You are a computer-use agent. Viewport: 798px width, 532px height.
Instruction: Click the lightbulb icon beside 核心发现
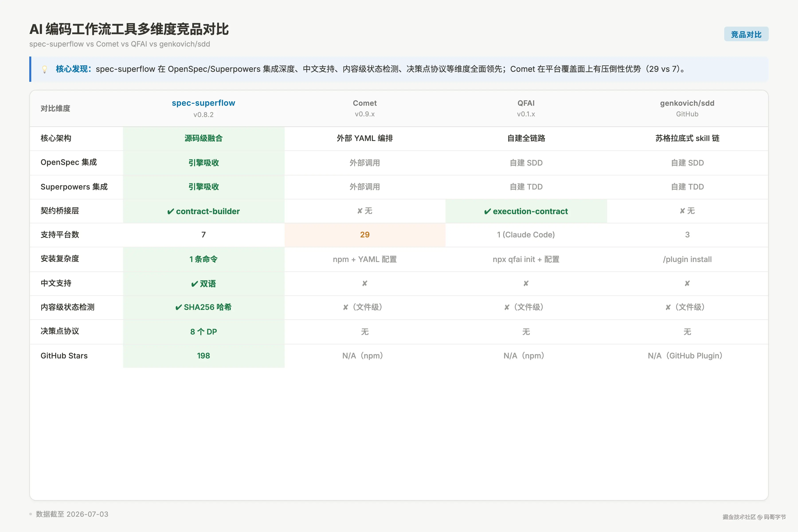click(45, 69)
